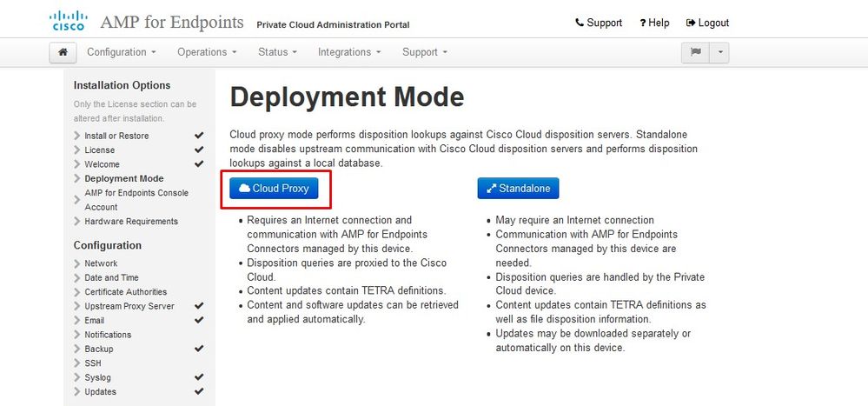This screenshot has width=868, height=406.
Task: Click the Installation Options sidebar heading
Action: (x=122, y=85)
